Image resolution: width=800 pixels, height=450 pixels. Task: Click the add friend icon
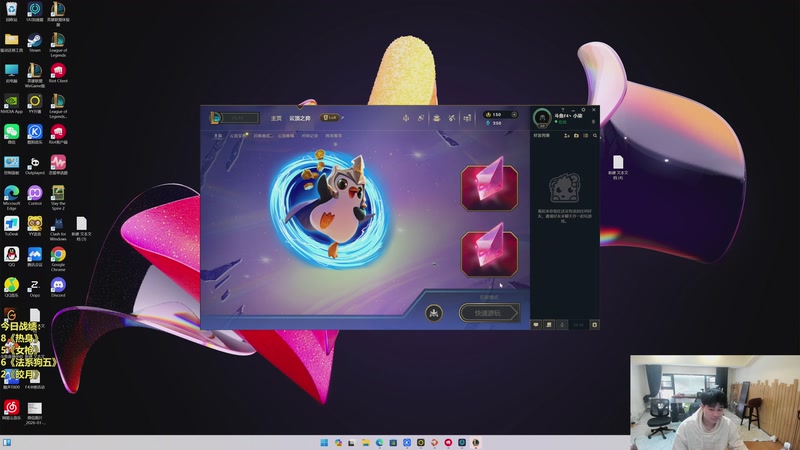(566, 136)
